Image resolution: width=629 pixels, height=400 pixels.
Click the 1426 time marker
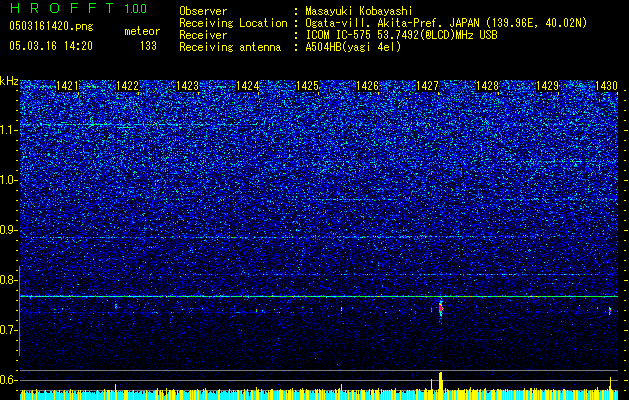coord(367,86)
